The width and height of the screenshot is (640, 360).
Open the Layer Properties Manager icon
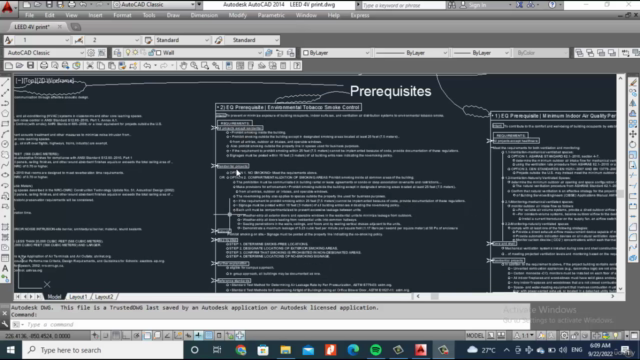point(117,53)
